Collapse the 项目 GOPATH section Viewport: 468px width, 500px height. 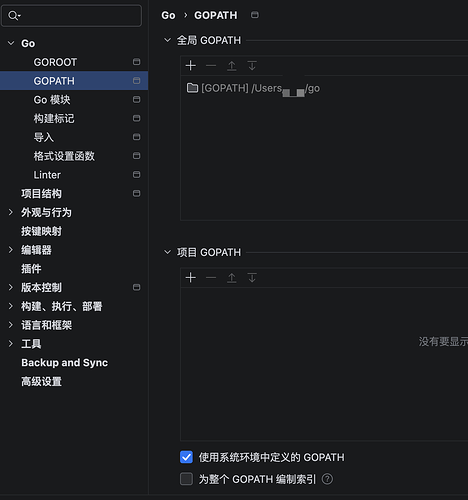click(x=167, y=252)
